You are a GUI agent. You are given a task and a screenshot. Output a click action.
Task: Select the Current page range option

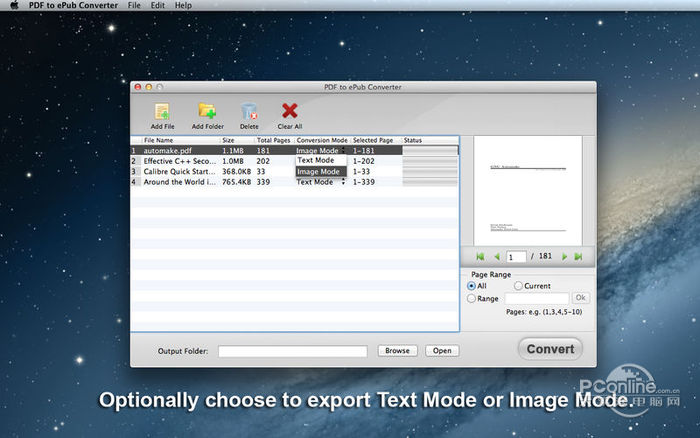518,286
